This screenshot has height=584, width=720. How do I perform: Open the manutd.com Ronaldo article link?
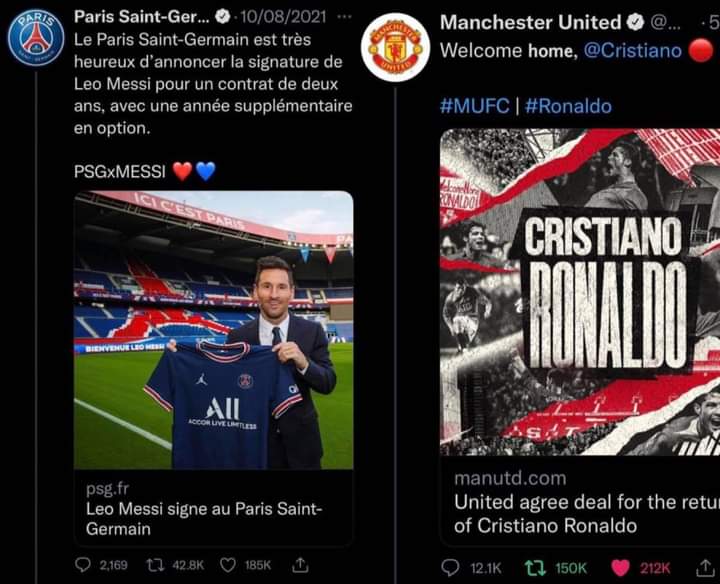[x=580, y=501]
